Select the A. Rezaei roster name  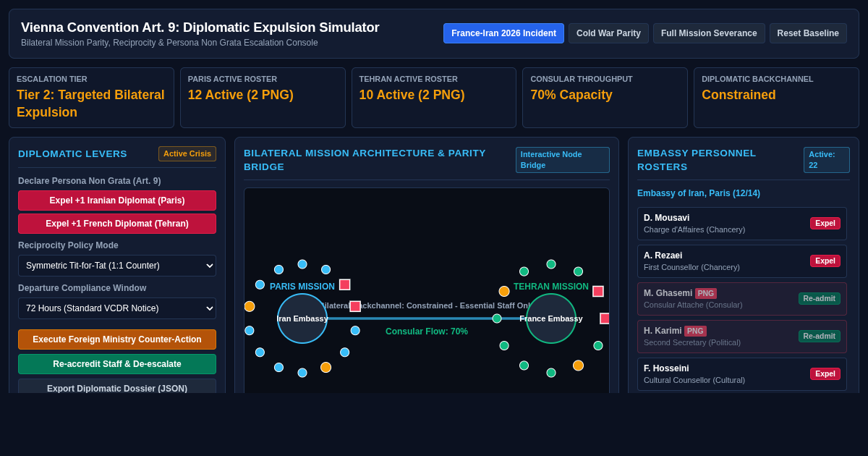pyautogui.click(x=663, y=256)
